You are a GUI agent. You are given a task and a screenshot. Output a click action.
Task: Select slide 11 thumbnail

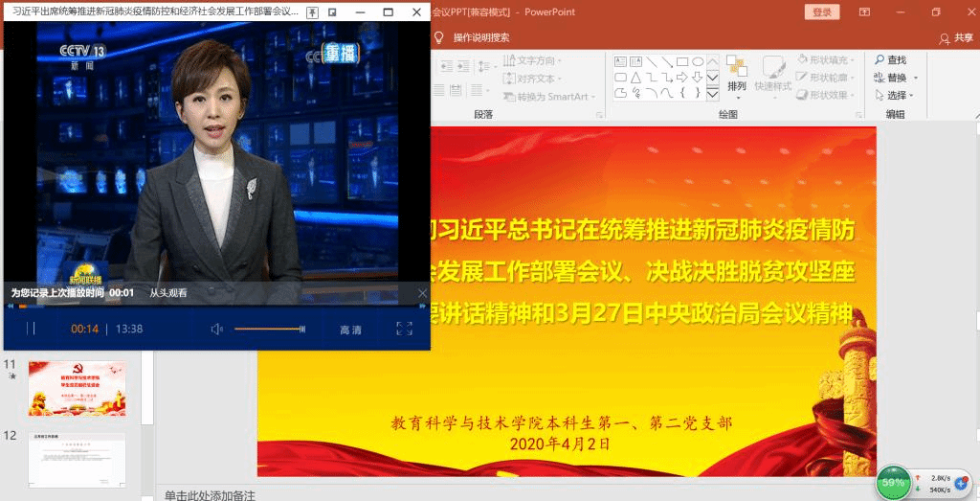(x=77, y=388)
